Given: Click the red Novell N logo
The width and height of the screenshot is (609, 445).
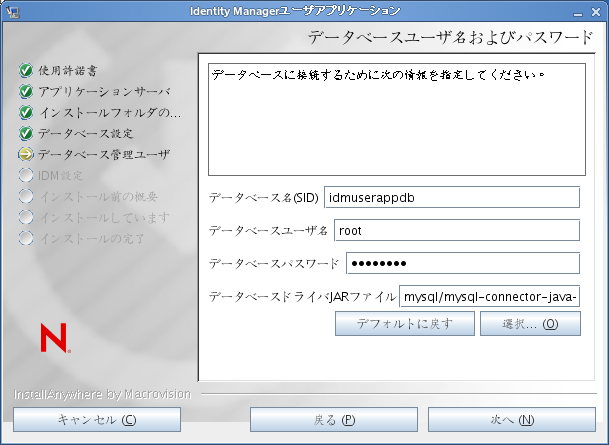Looking at the screenshot, I should click(56, 338).
